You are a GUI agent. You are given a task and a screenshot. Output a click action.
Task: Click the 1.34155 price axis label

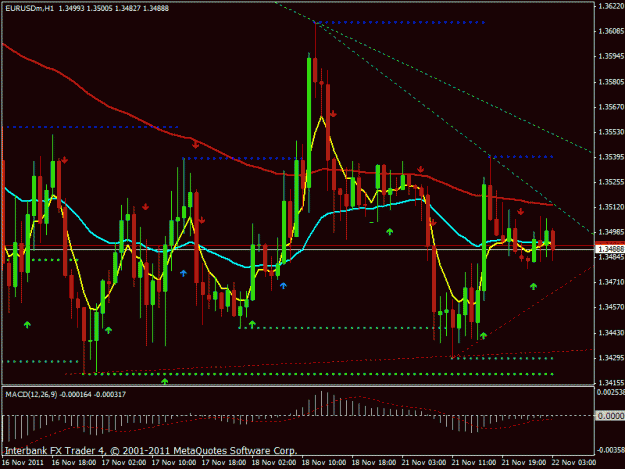611,383
